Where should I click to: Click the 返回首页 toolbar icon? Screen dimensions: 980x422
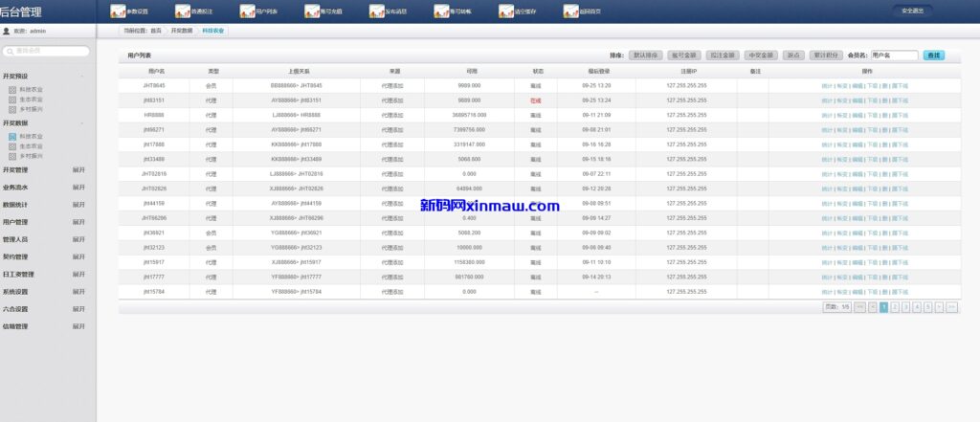(x=570, y=11)
